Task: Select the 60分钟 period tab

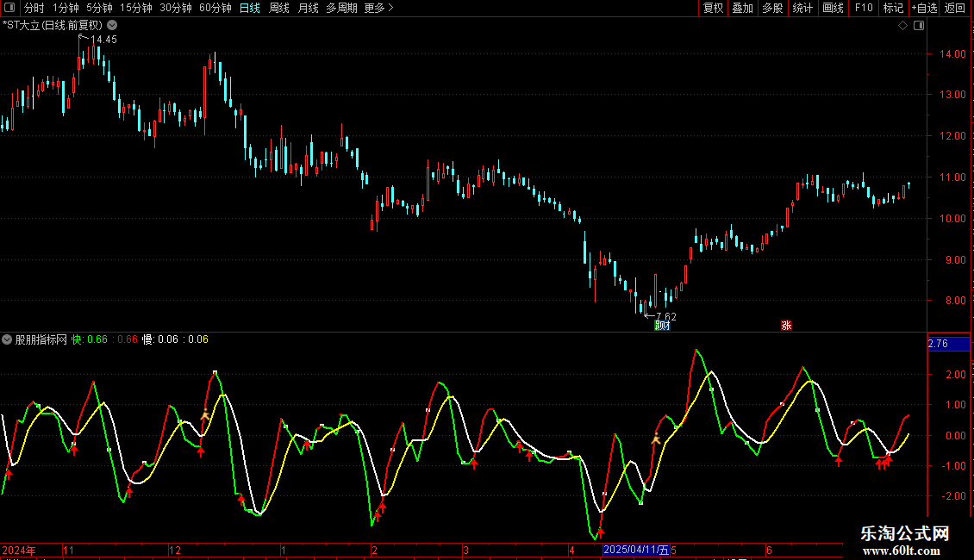Action: pos(215,8)
